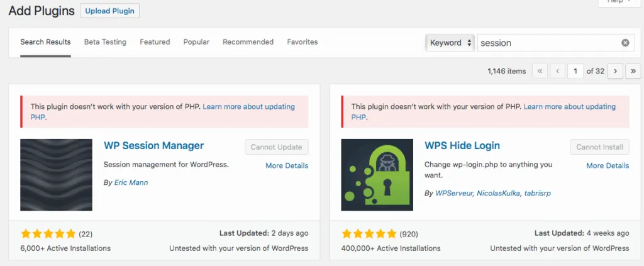Open the WP Session Manager plugin thumbnail

pos(56,175)
